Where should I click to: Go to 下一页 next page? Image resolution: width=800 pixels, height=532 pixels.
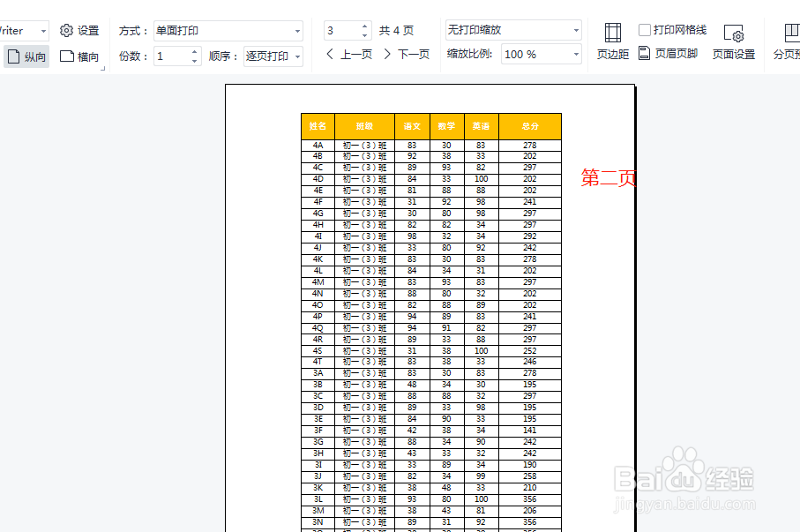[407, 54]
